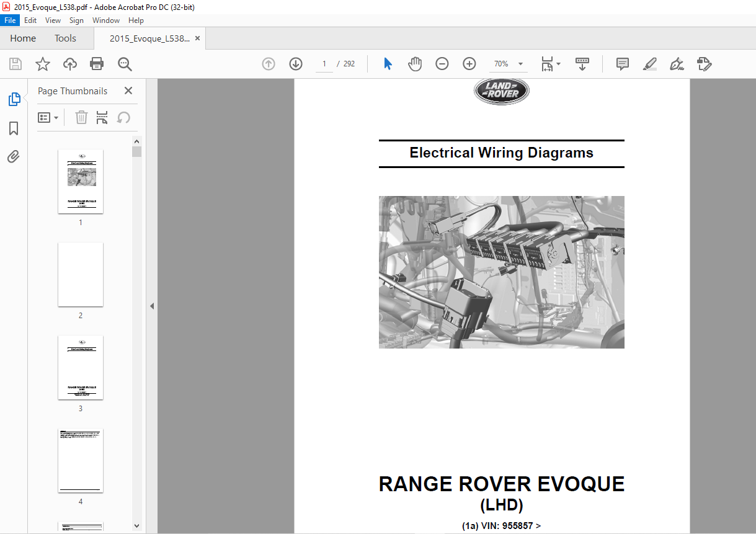Print the document via printer icon

[x=97, y=64]
